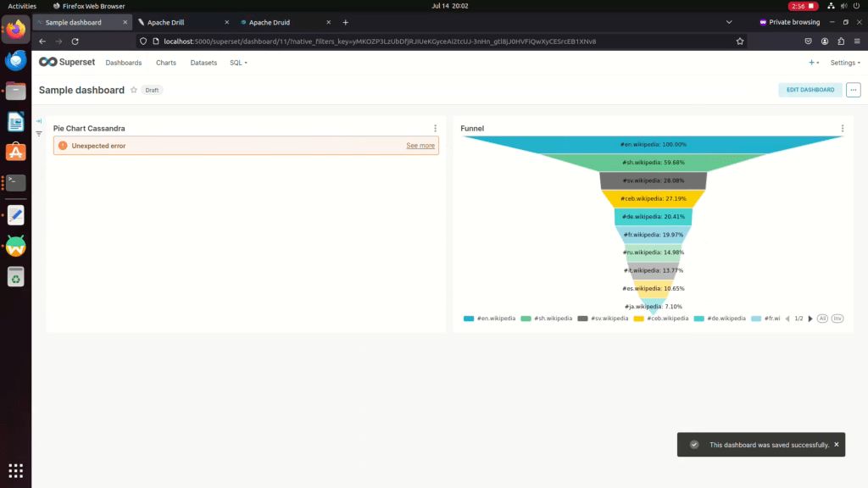The image size is (868, 488).
Task: Toggle #en.wikipedia legend series
Action: coord(490,319)
